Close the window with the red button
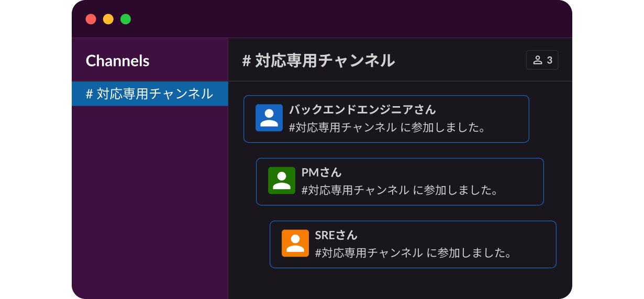The height and width of the screenshot is (299, 644). pyautogui.click(x=91, y=19)
